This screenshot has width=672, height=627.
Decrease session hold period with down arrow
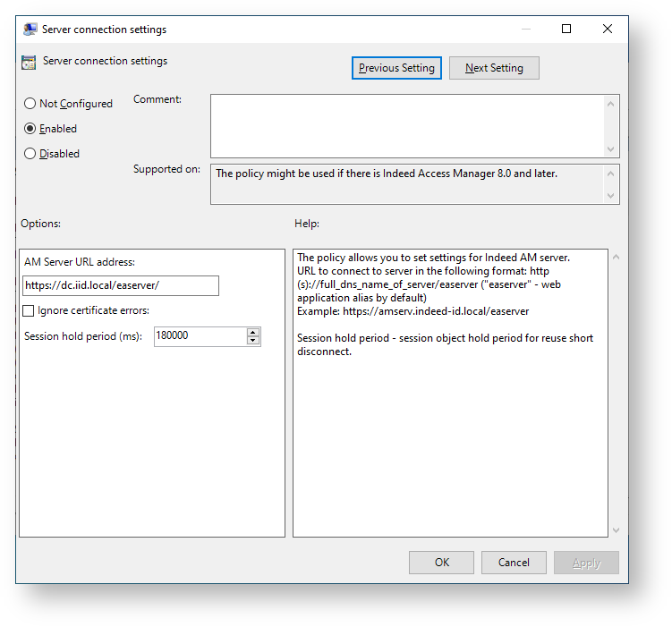coord(253,341)
